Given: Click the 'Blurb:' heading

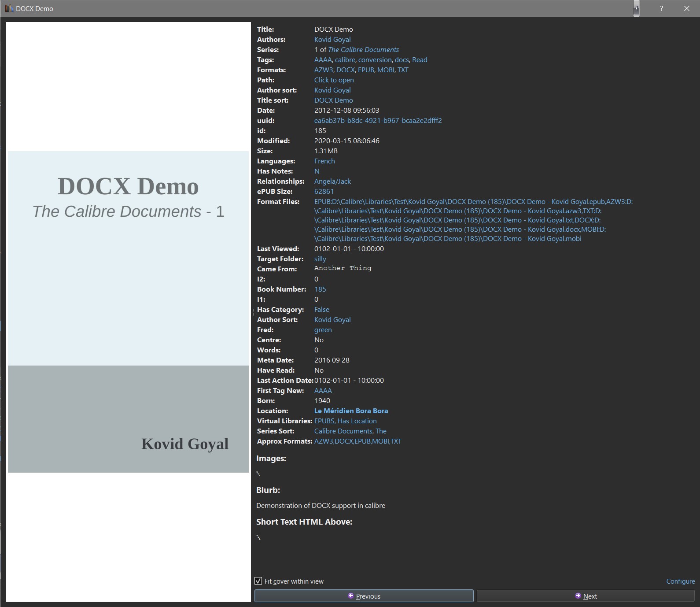Looking at the screenshot, I should pos(268,490).
